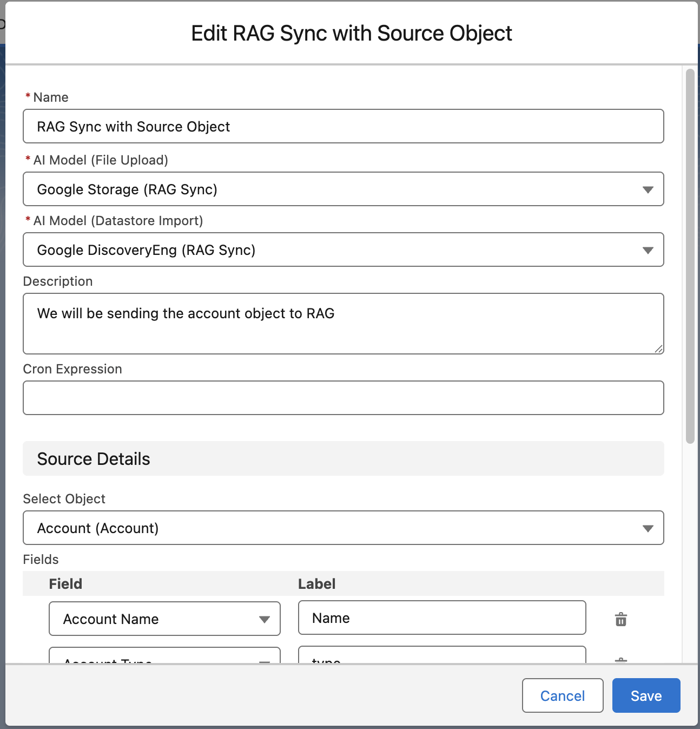Edit the Label input containing "Name"
The image size is (700, 729).
point(441,618)
